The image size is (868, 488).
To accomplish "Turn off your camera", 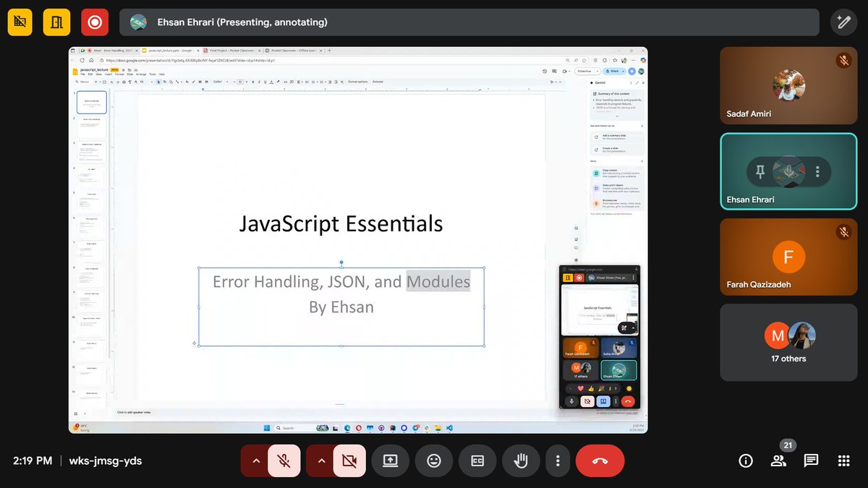I will coord(351,461).
